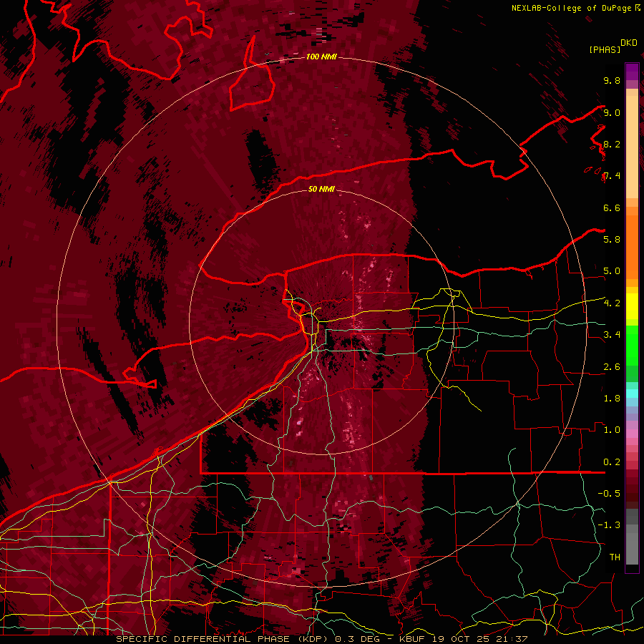Click the 50 NMI range ring label
Image resolution: width=644 pixels, height=644 pixels.
(321, 189)
